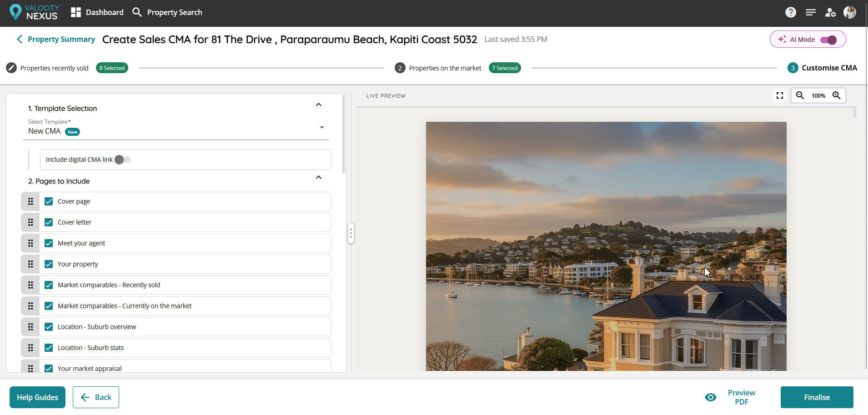The width and height of the screenshot is (868, 415).
Task: Uncheck the Cover letter checkbox
Action: [x=49, y=222]
